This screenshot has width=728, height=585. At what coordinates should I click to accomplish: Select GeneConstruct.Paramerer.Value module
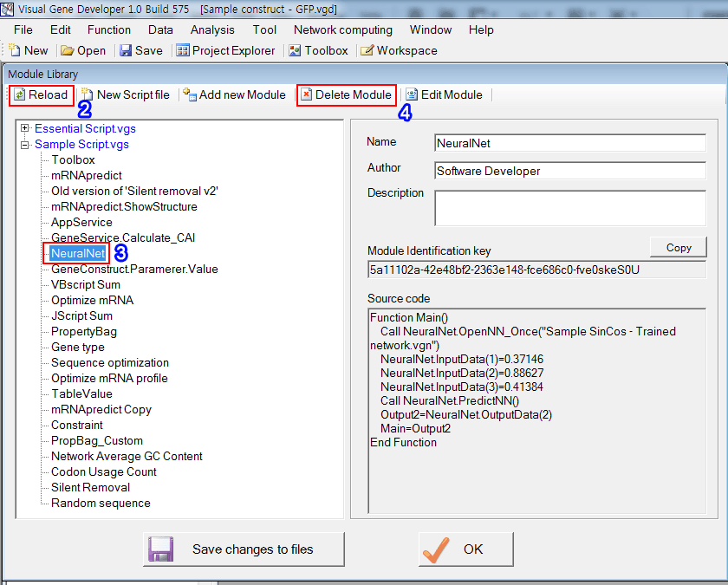pyautogui.click(x=134, y=270)
